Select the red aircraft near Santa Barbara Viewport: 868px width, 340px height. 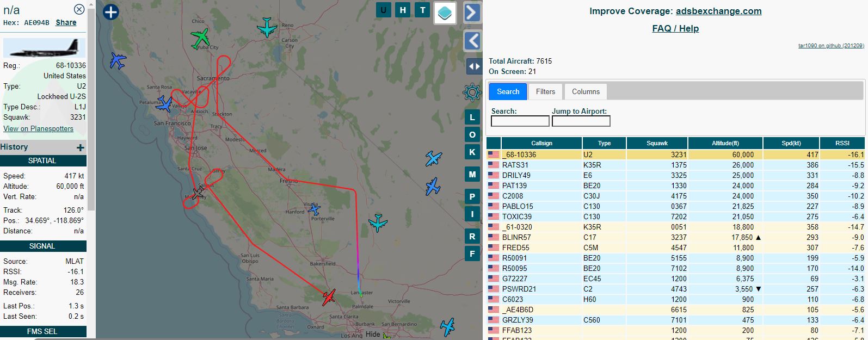(328, 297)
